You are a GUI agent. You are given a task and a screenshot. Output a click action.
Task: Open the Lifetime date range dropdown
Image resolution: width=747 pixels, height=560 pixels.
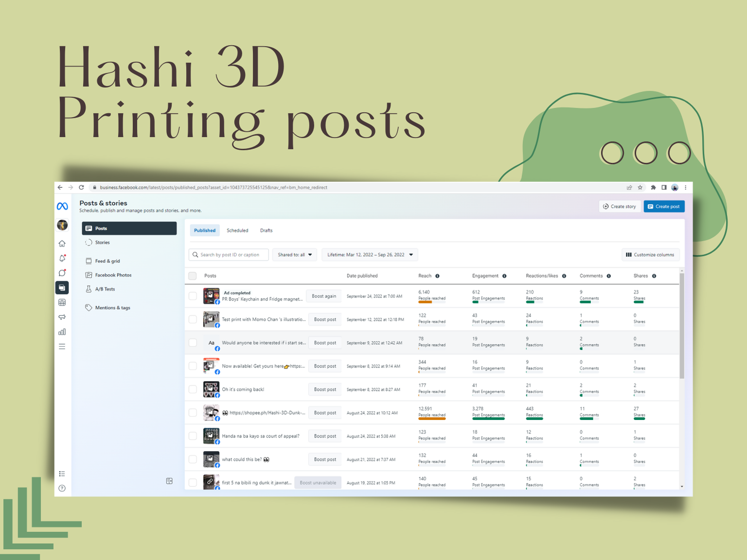tap(370, 255)
